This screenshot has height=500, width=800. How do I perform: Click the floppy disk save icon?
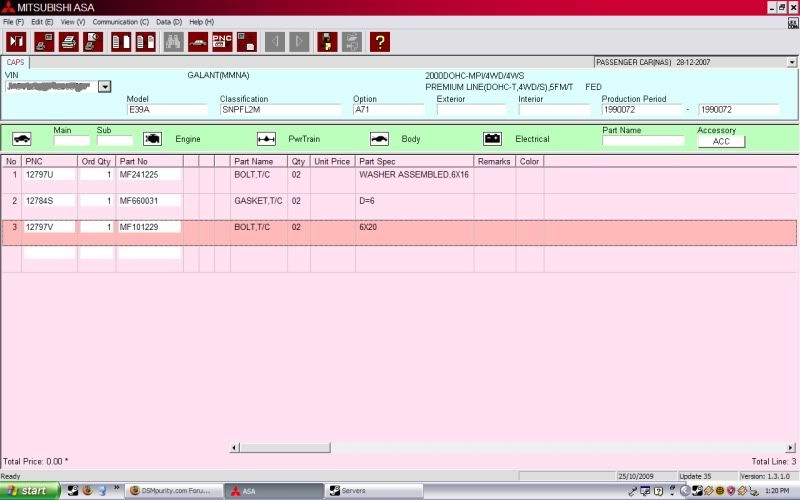tap(327, 42)
